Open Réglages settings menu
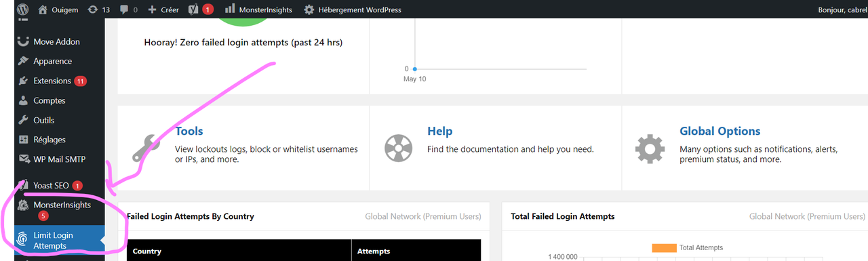The height and width of the screenshot is (261, 868). click(50, 140)
